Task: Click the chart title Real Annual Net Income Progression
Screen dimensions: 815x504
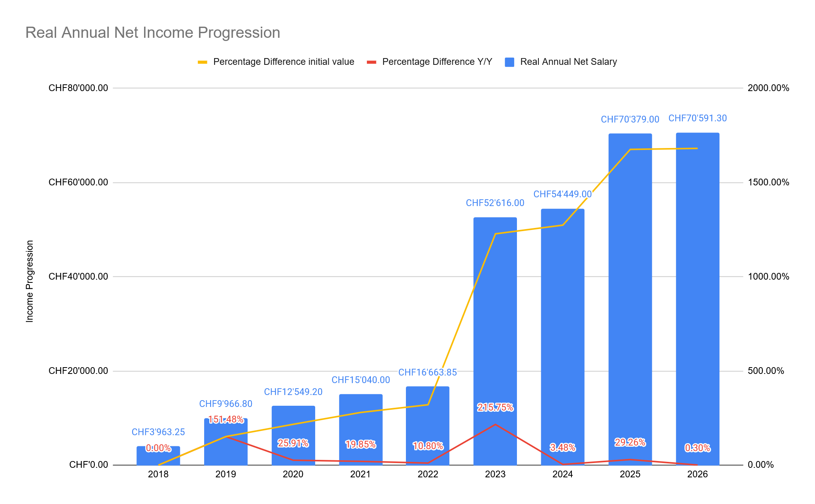Action: (153, 33)
